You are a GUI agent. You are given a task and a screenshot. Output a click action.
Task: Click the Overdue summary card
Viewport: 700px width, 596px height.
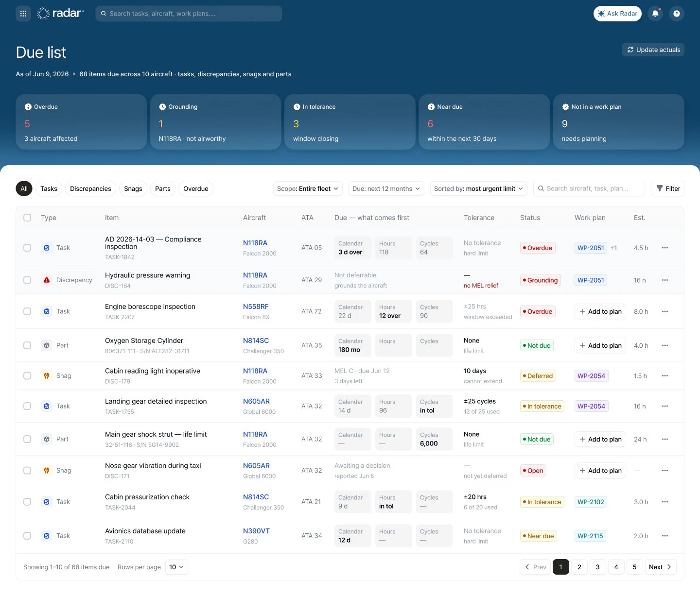(x=81, y=122)
